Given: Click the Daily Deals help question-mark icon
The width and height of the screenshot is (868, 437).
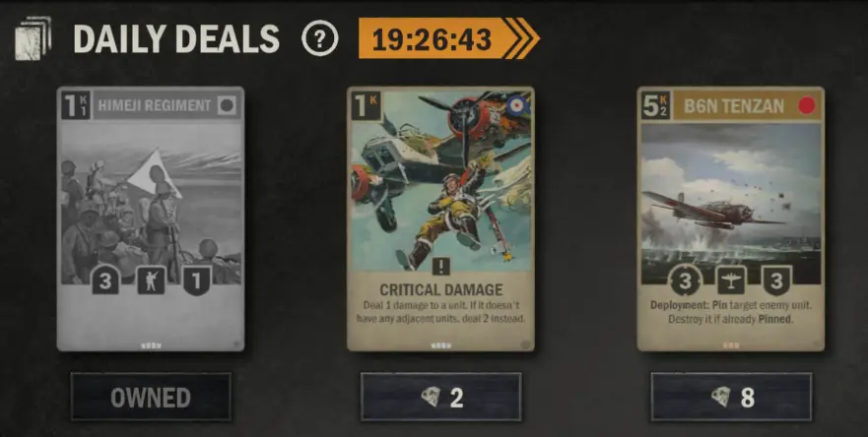Looking at the screenshot, I should 319,38.
